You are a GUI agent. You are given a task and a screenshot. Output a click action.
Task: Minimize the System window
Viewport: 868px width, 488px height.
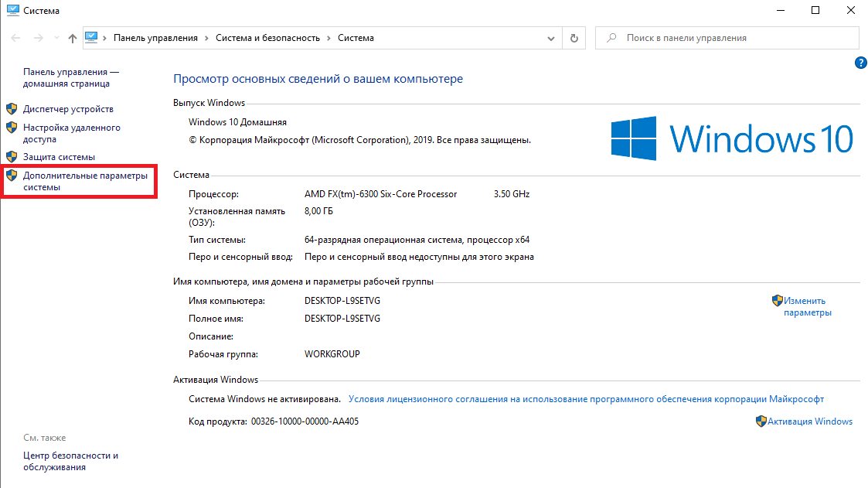[781, 10]
